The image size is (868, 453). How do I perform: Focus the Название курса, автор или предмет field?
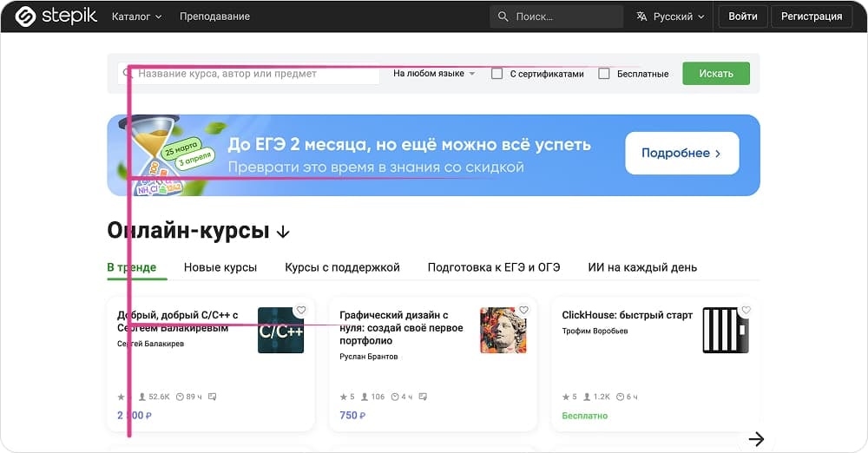click(x=248, y=74)
